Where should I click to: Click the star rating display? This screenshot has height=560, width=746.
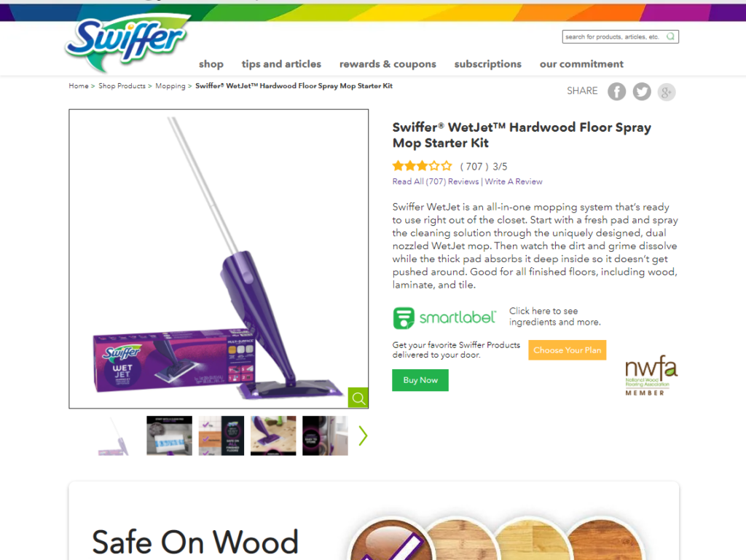(x=422, y=166)
